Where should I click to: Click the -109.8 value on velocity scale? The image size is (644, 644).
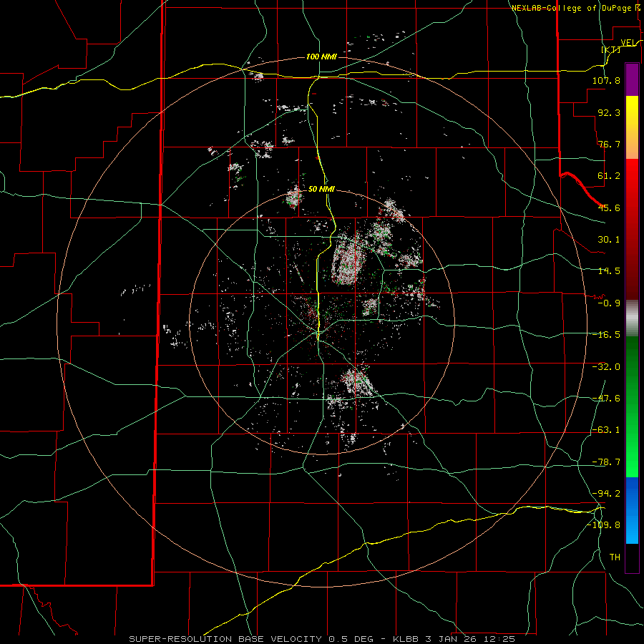604,525
